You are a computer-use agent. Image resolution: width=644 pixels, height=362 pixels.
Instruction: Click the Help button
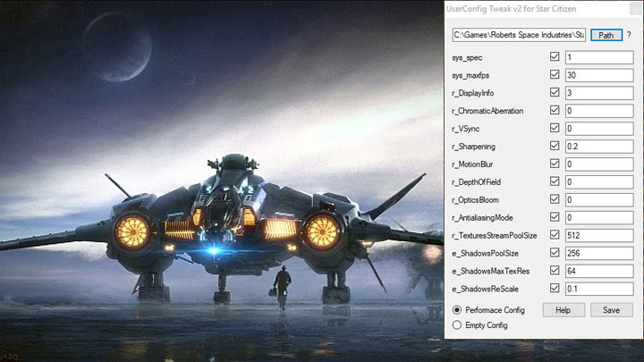coord(563,310)
